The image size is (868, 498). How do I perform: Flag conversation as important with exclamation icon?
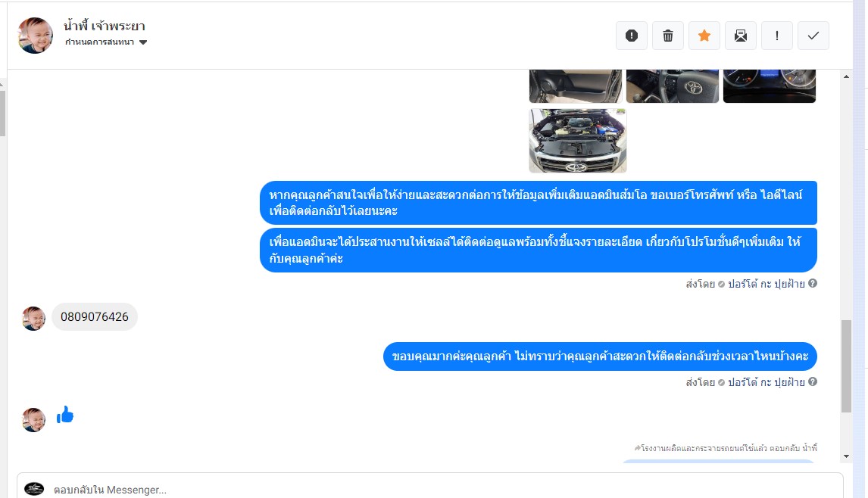[x=777, y=36]
